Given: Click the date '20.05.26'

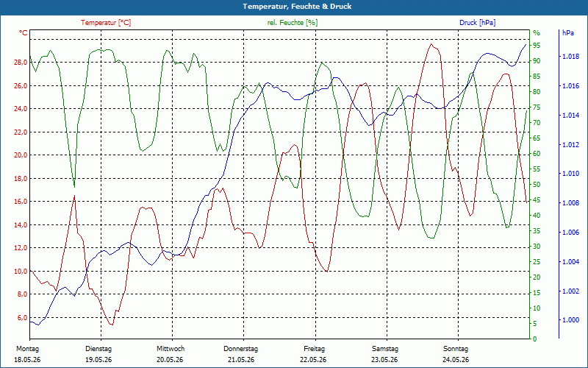Looking at the screenshot, I should pyautogui.click(x=170, y=360).
